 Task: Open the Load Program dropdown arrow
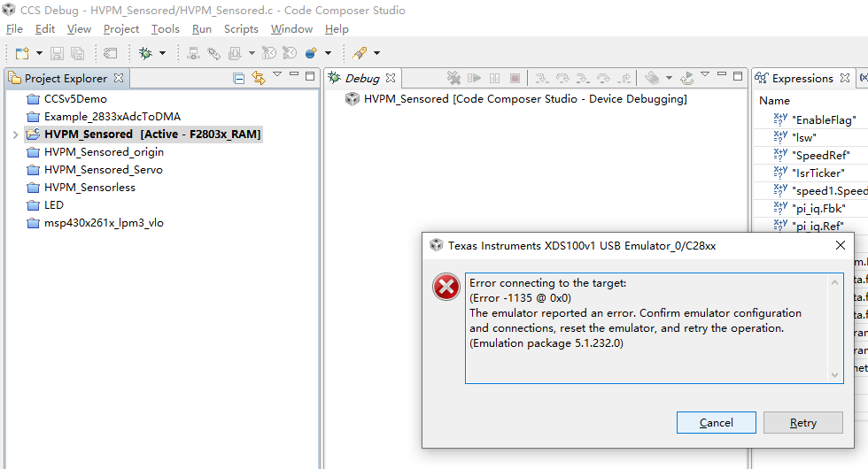click(x=252, y=53)
